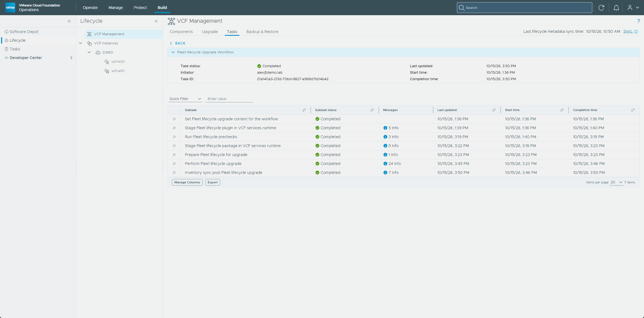
Task: Click the Software Depot icon
Action: click(6, 32)
